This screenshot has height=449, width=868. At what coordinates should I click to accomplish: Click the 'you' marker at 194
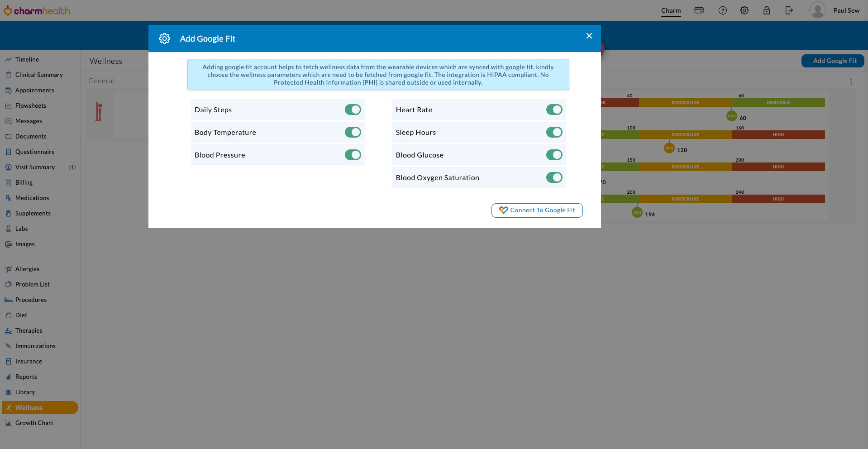tap(637, 212)
